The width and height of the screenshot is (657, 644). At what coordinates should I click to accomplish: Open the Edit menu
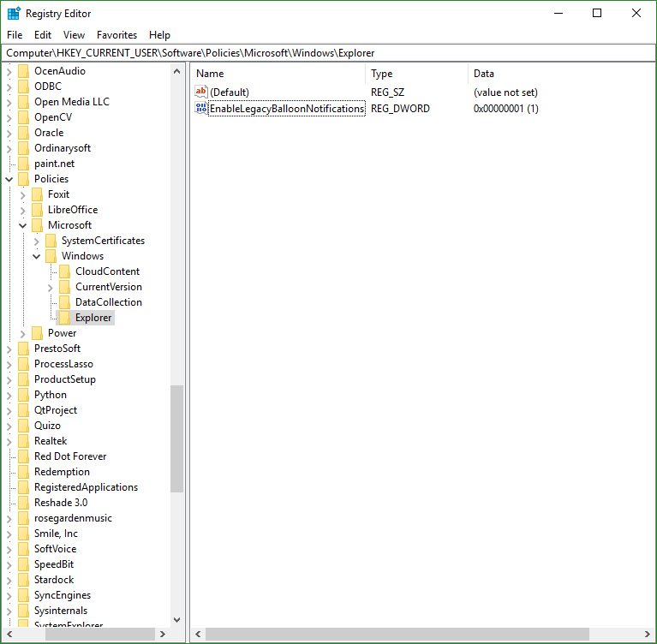43,35
